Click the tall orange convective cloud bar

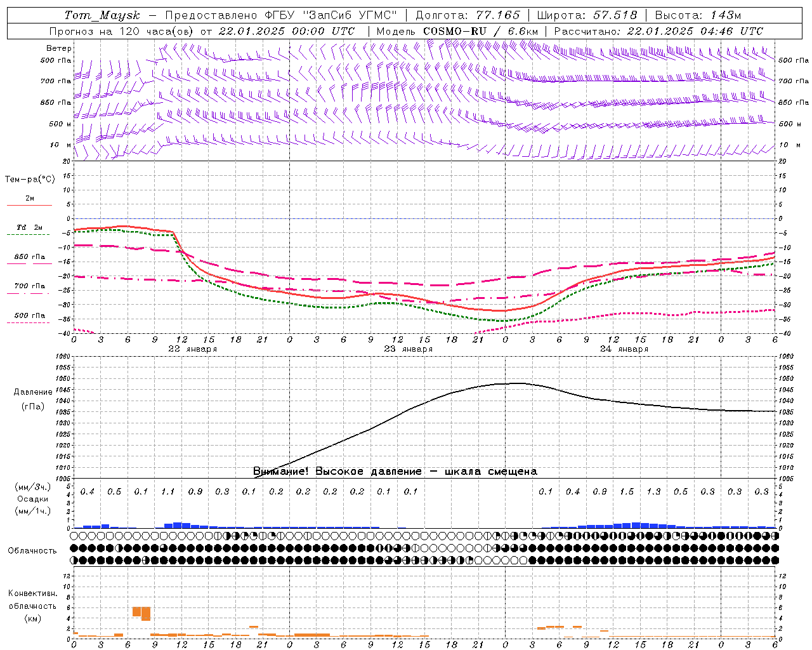[146, 614]
